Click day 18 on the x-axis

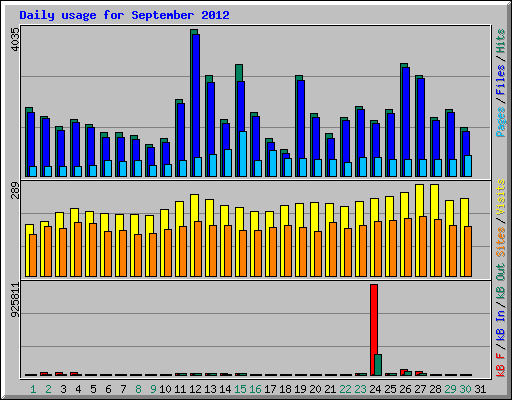point(285,389)
